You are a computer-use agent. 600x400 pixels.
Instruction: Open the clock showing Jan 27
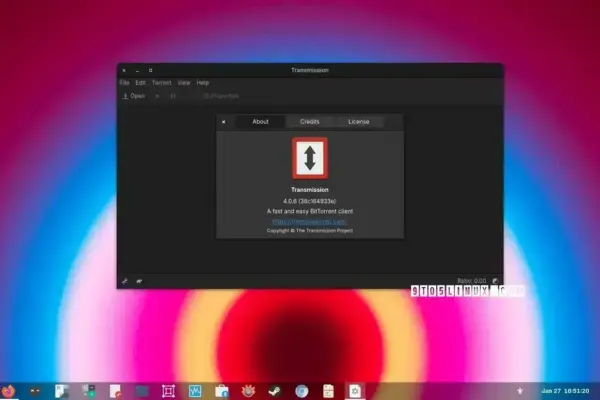tap(565, 391)
